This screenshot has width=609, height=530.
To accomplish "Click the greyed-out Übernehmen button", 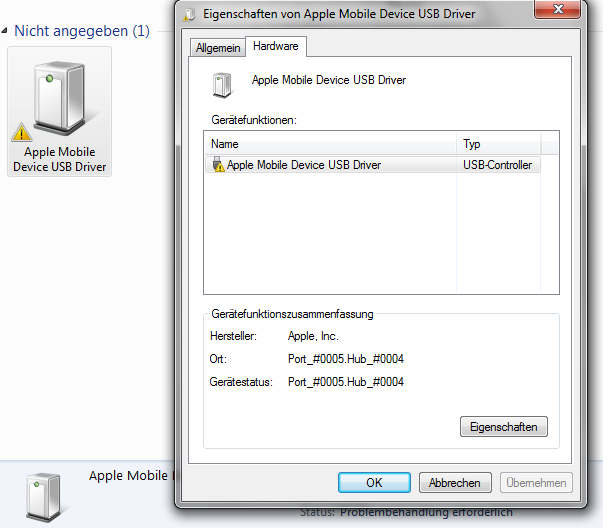I will click(536, 482).
